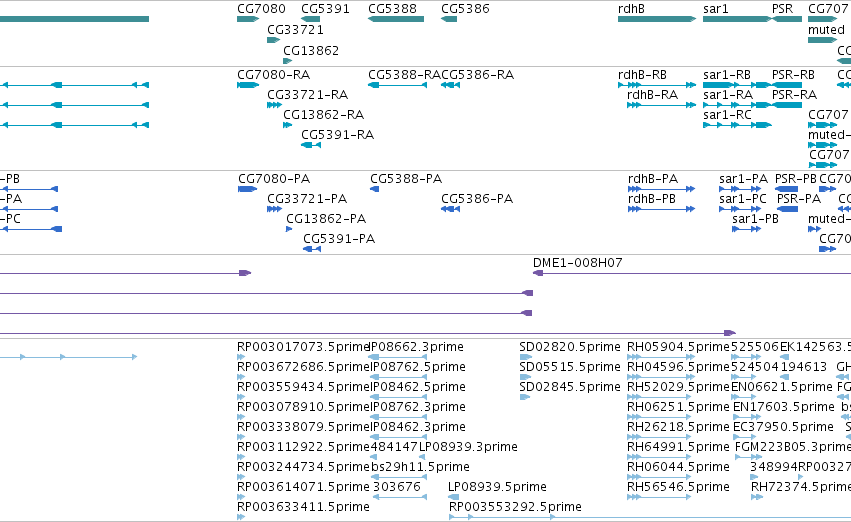Click EST LP08939.5prime
Screen dimensions: 851x522
(x=497, y=487)
